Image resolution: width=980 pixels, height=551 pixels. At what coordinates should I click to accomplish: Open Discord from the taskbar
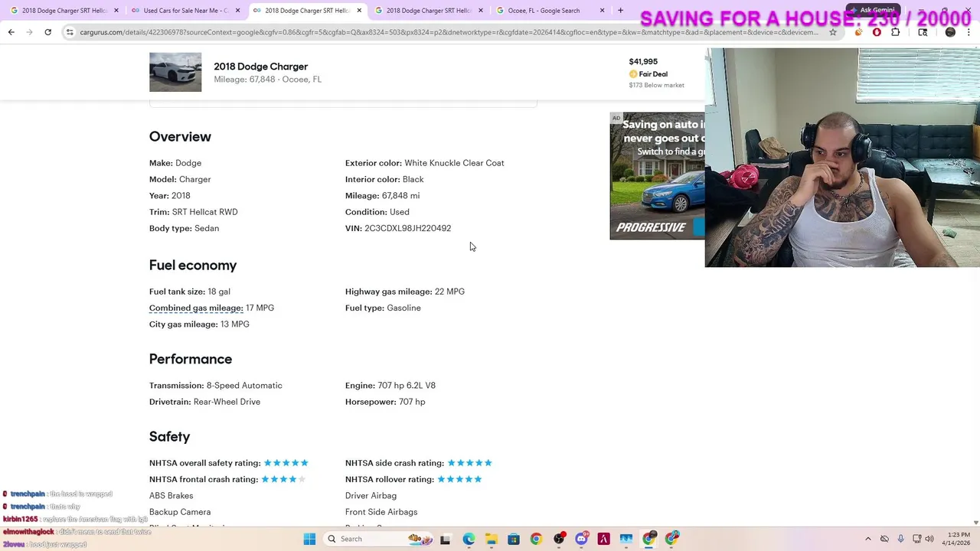click(x=581, y=539)
